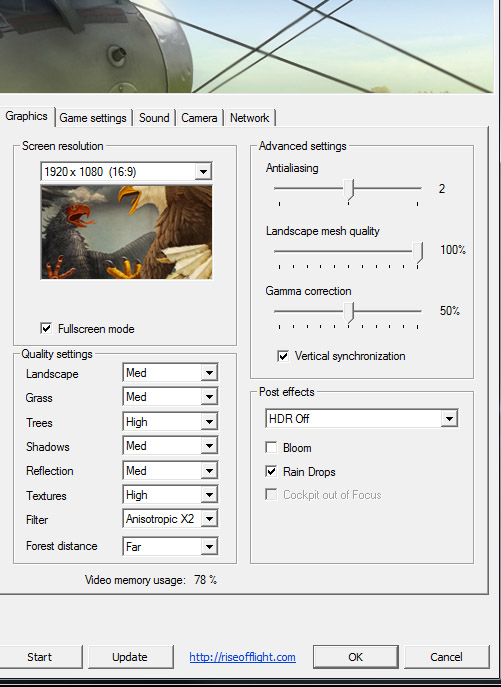Click the Antialiasing slider handle

pos(348,190)
